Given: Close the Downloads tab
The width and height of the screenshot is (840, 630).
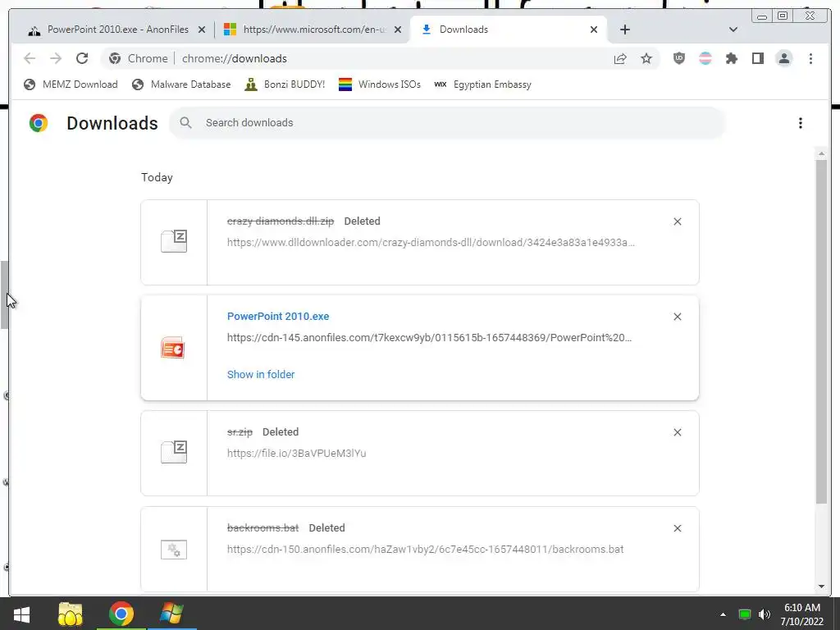Looking at the screenshot, I should coord(594,30).
